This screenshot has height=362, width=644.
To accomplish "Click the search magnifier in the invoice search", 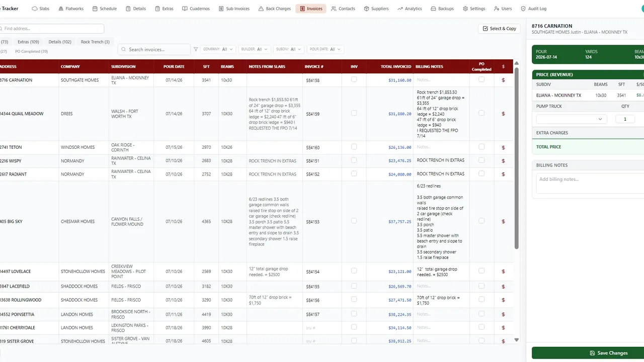I will [x=124, y=49].
